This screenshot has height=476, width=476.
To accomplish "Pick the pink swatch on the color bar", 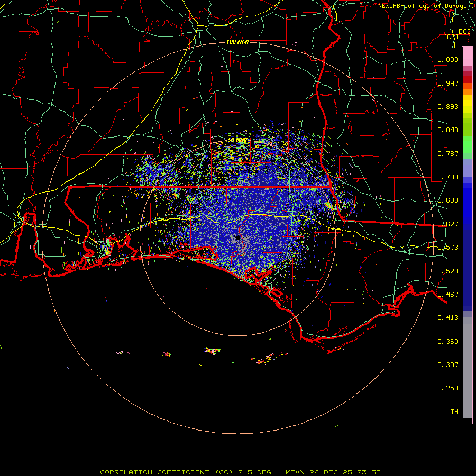I will [x=467, y=57].
